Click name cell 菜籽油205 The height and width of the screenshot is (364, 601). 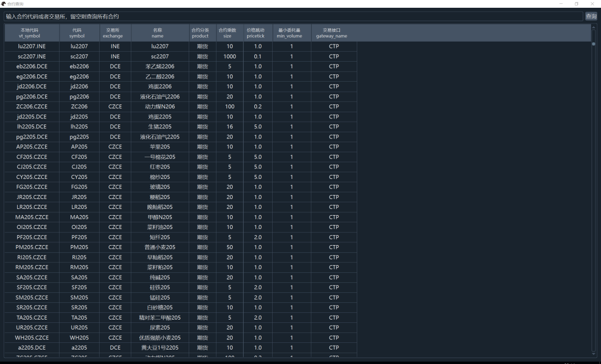[160, 227]
